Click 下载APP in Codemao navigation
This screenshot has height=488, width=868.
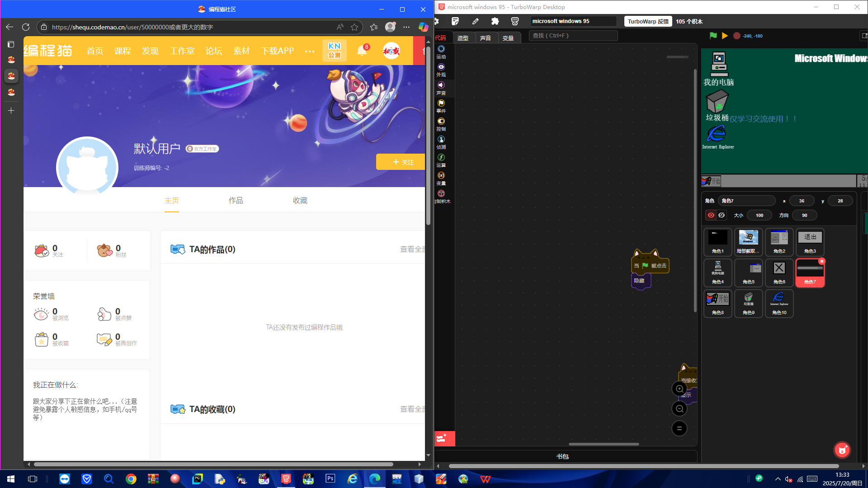click(278, 51)
